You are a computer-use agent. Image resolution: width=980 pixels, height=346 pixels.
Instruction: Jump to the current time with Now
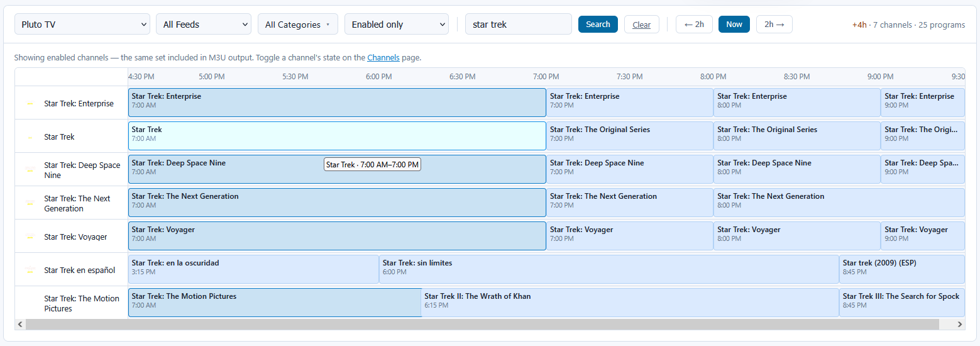(734, 24)
